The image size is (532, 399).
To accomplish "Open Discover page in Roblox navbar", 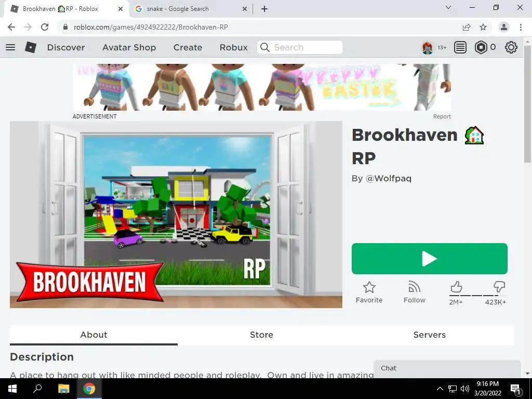I will [x=66, y=47].
